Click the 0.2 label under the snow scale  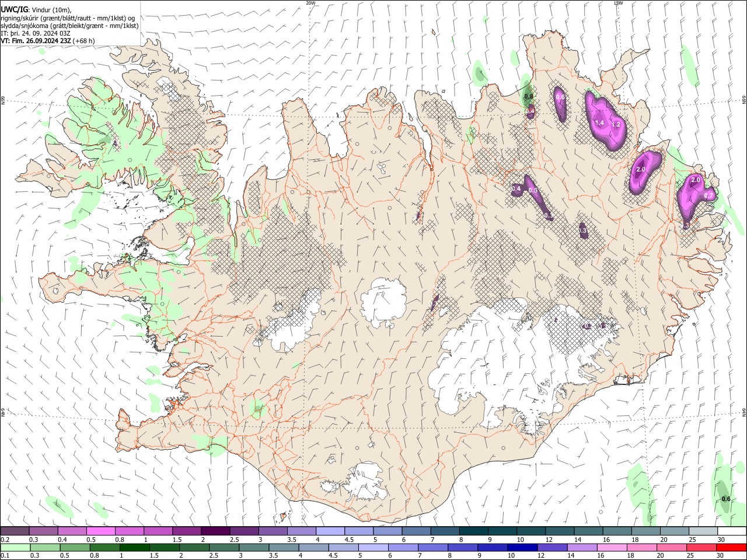pyautogui.click(x=5, y=540)
